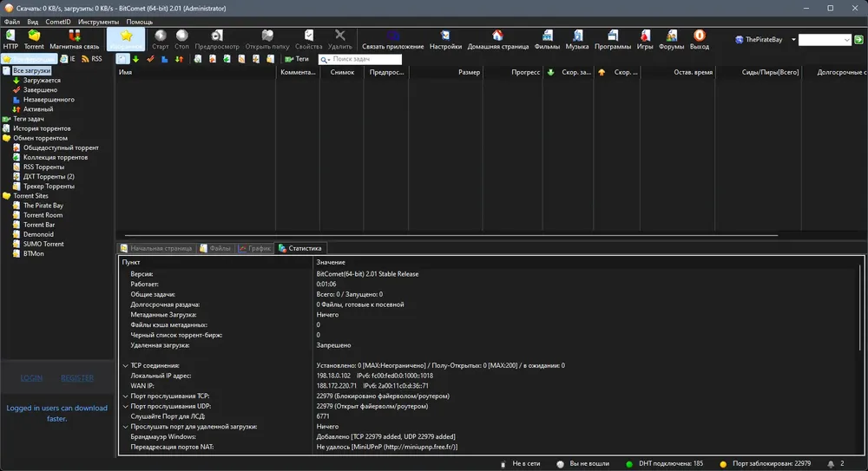Viewport: 868px width, 471px height.
Task: Click the green downloading filter arrow icon
Action: click(135, 59)
